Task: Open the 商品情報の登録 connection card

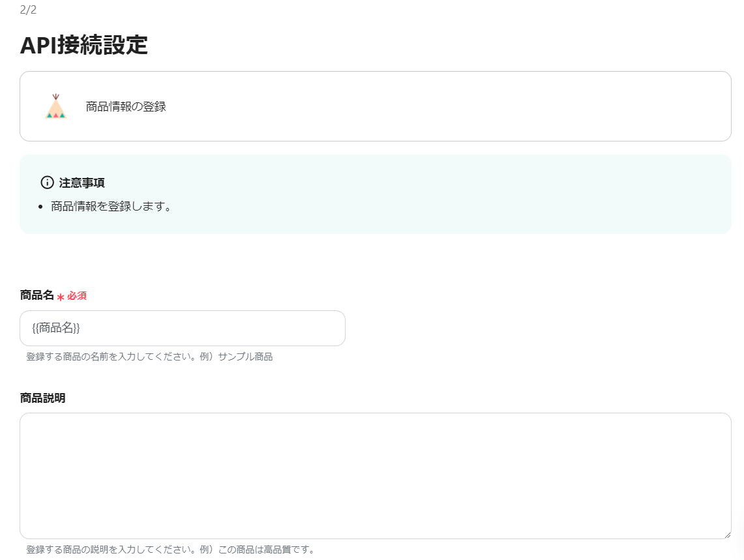Action: click(x=376, y=106)
